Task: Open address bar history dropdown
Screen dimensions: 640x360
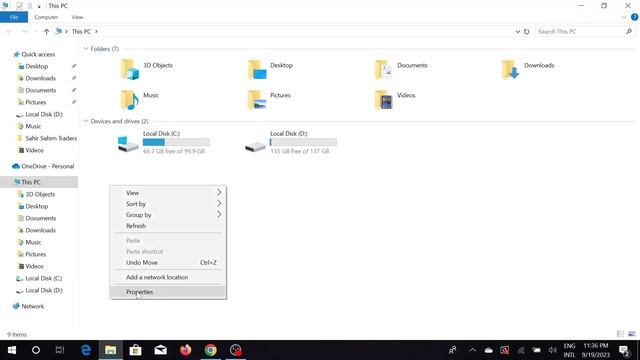Action: pyautogui.click(x=518, y=31)
